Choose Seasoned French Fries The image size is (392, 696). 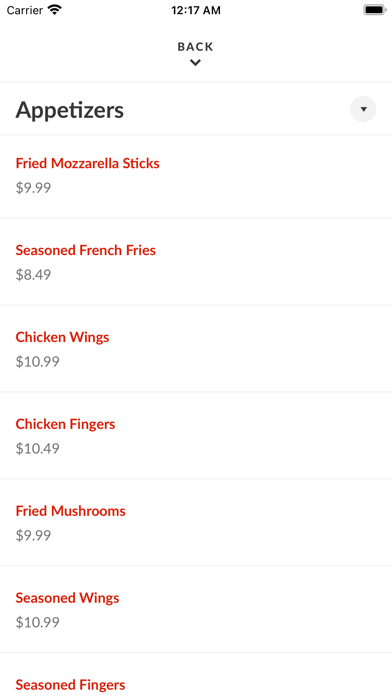pos(196,261)
